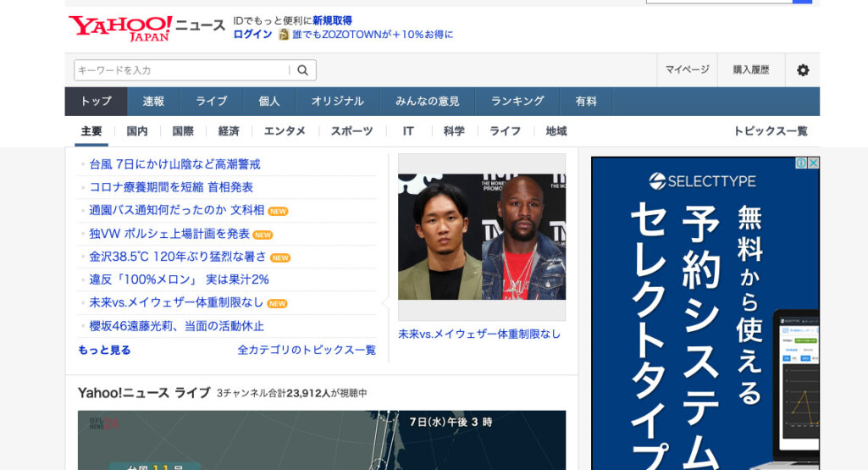Viewport: 868px width, 470px height.
Task: Open トピックス一覧 topics list
Action: coord(770,131)
